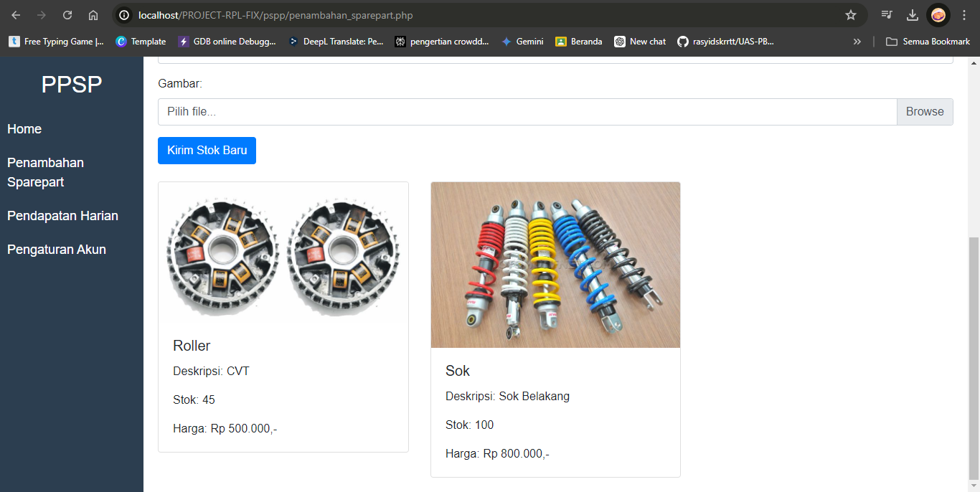The height and width of the screenshot is (492, 980).
Task: Open the browser downloads icon
Action: coord(913,15)
